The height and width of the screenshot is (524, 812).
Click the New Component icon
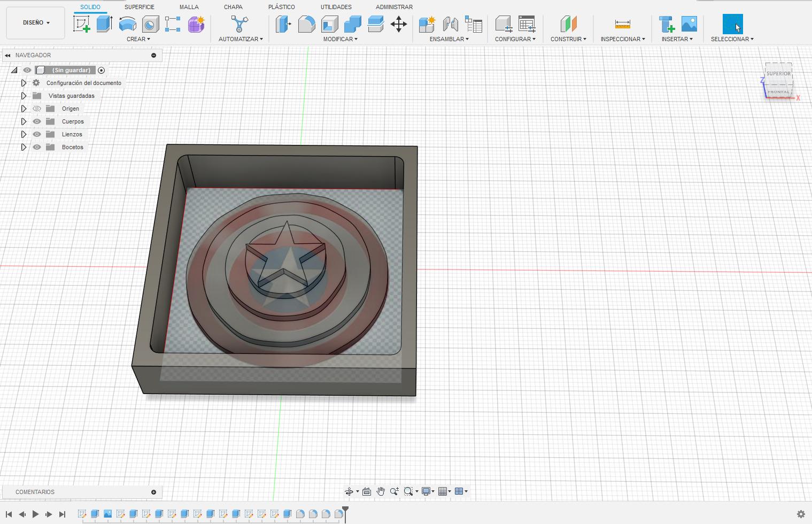427,24
